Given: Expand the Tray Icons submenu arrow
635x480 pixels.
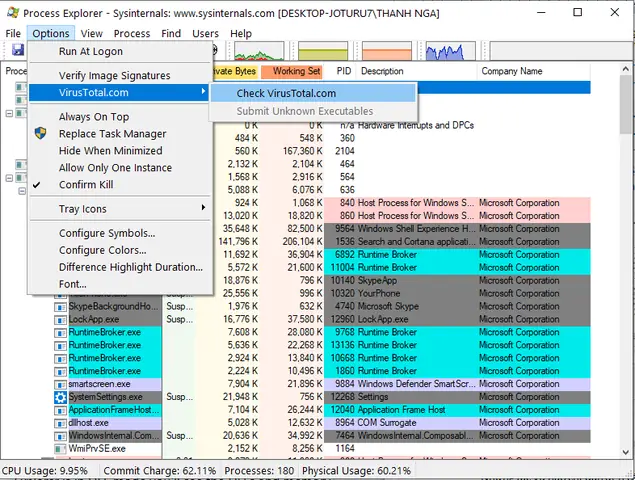Looking at the screenshot, I should (203, 207).
